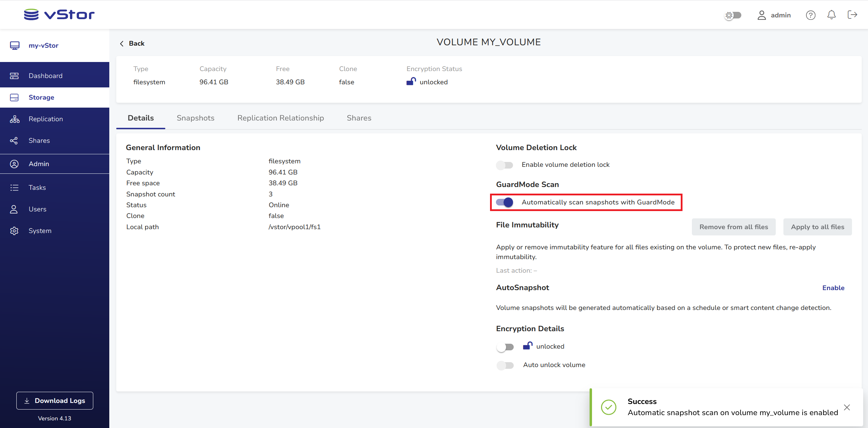Click Apply to all files button
Screen dimensions: 868x428
click(817, 227)
